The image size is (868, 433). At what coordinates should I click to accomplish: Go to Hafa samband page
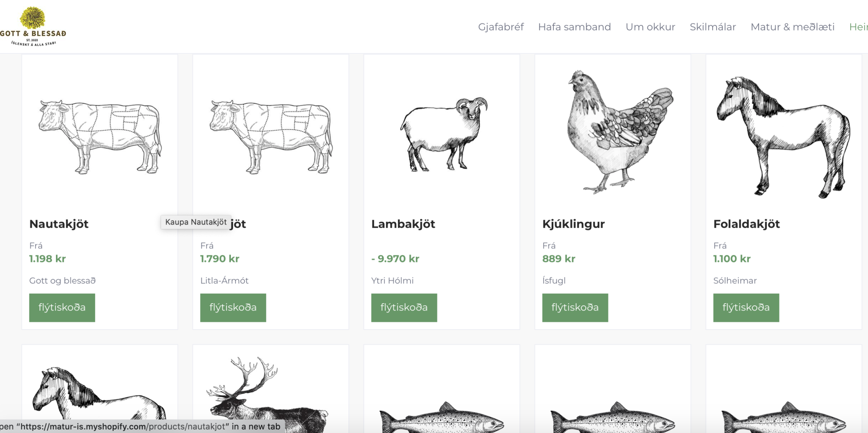click(574, 27)
